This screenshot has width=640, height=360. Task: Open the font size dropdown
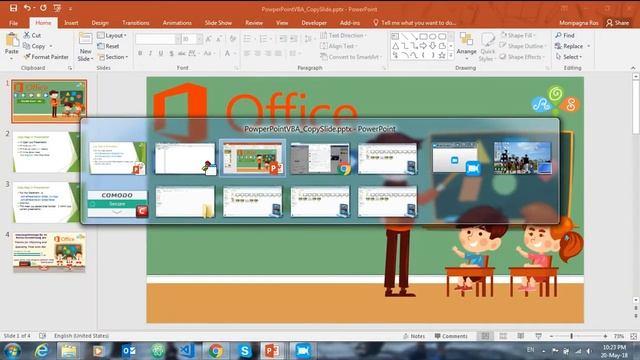click(x=200, y=39)
